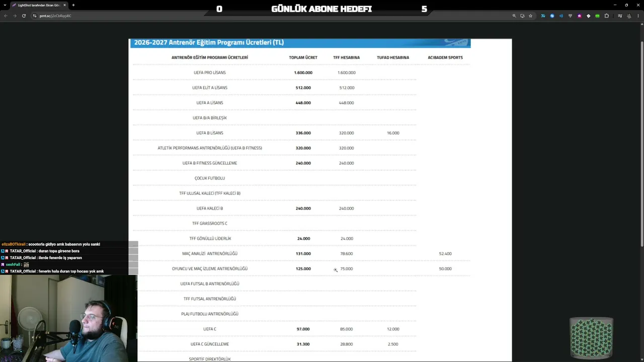The height and width of the screenshot is (362, 644).
Task: Open the green extension icon
Action: tap(597, 16)
